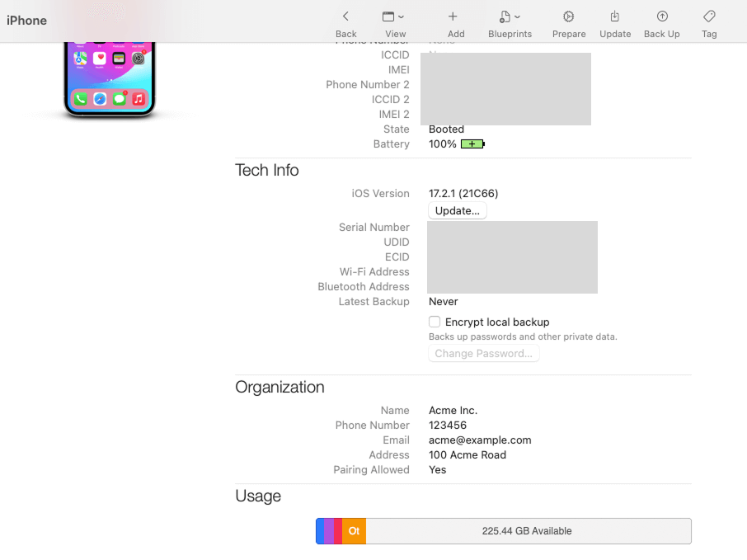
Task: Click organization phone number 123456
Action: [x=448, y=425]
